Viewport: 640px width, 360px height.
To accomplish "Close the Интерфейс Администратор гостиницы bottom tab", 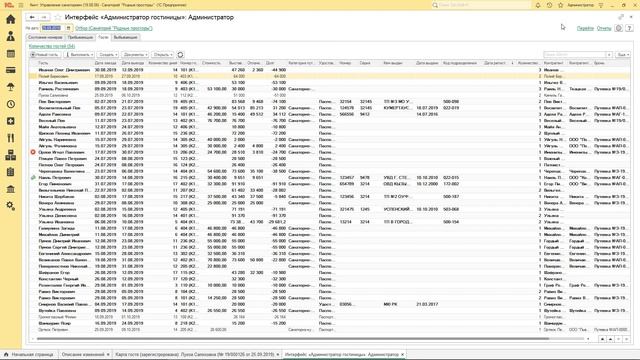I will pyautogui.click(x=402, y=354).
